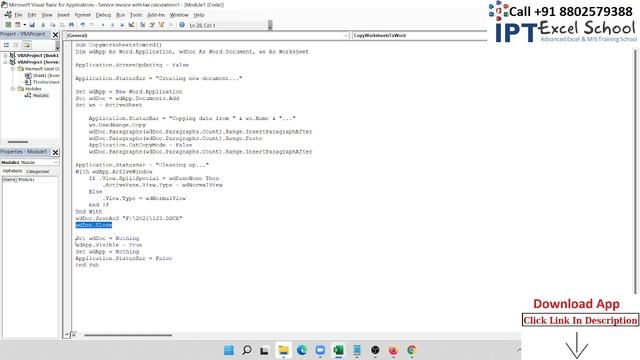Open the Debug menu
640x360 pixels.
click(103, 15)
